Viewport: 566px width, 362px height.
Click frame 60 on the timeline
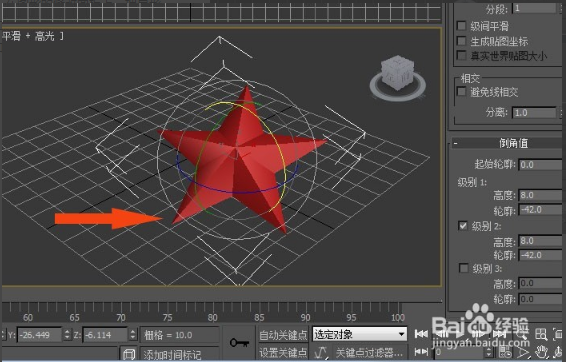click(27, 317)
